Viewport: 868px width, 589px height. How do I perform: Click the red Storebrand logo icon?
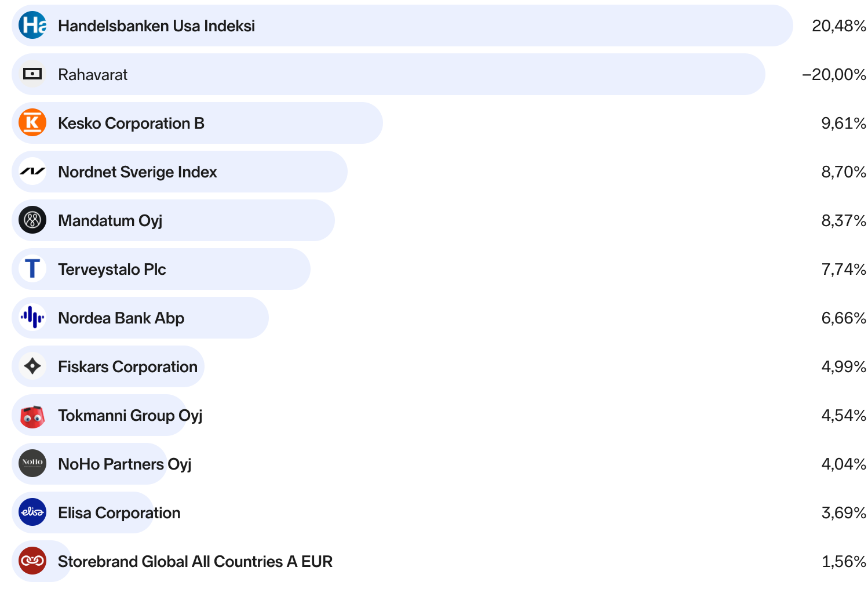32,561
